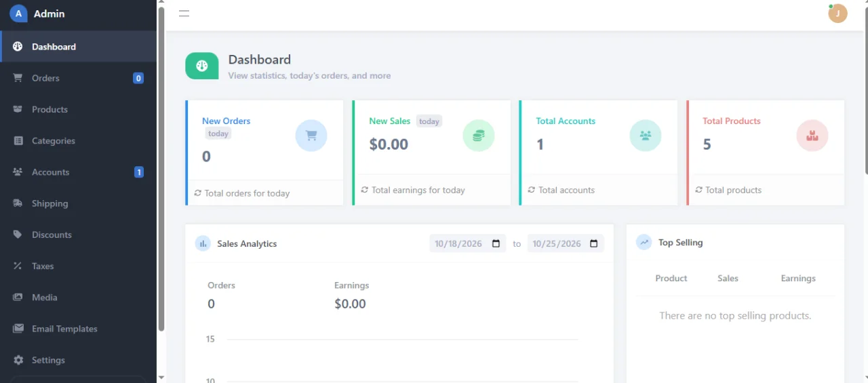
Task: Open Settings in the sidebar
Action: coord(79,360)
